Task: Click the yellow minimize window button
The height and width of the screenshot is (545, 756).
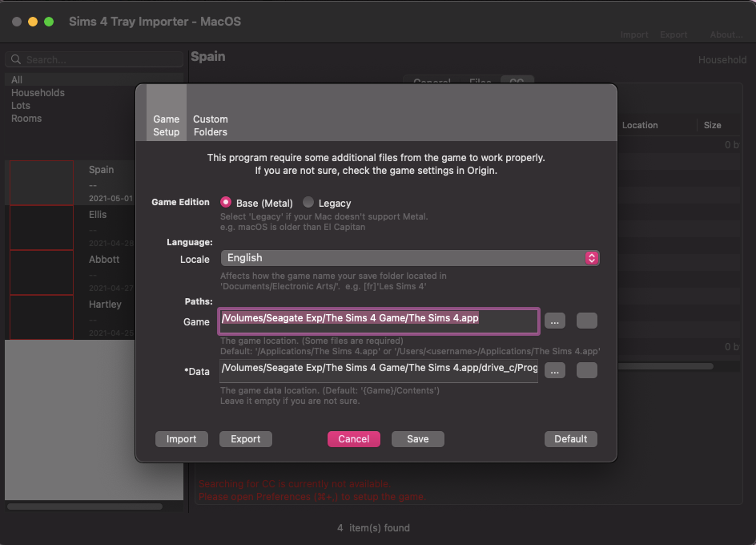Action: click(33, 22)
